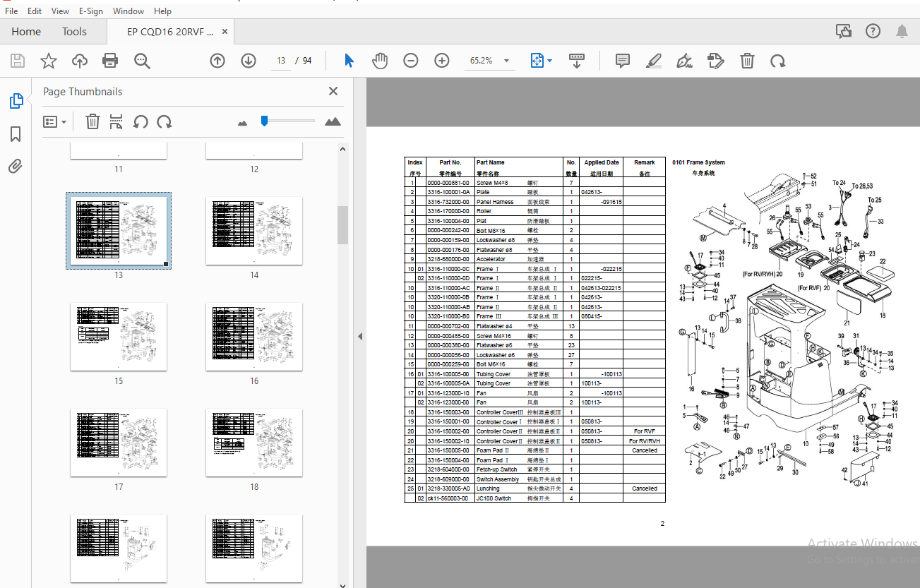Select page 14 thumbnail
The height and width of the screenshot is (588, 920).
tap(254, 232)
